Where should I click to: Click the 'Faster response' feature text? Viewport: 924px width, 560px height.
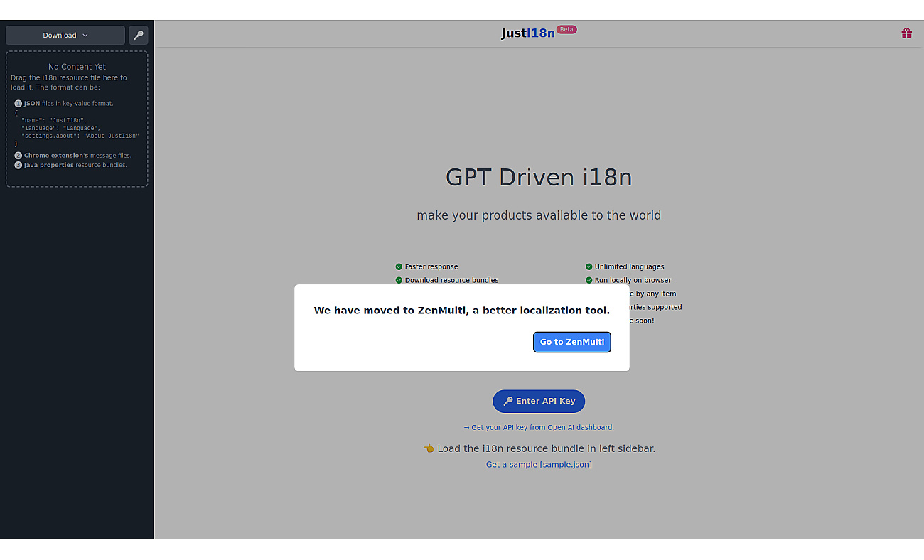pos(431,266)
